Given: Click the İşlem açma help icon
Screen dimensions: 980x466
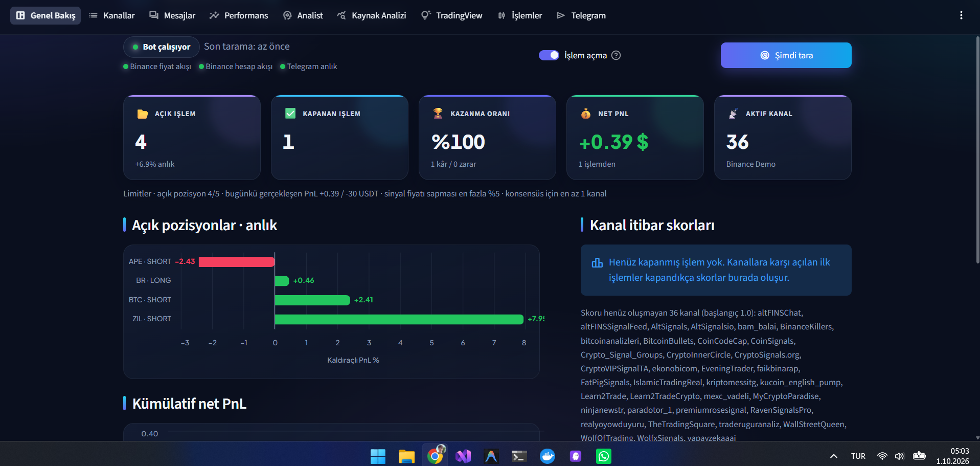Looking at the screenshot, I should coord(616,55).
